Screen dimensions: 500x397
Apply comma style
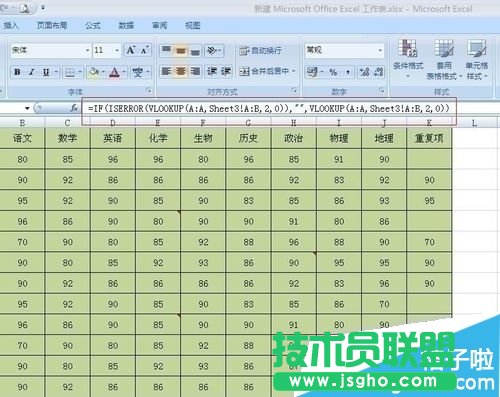point(347,72)
